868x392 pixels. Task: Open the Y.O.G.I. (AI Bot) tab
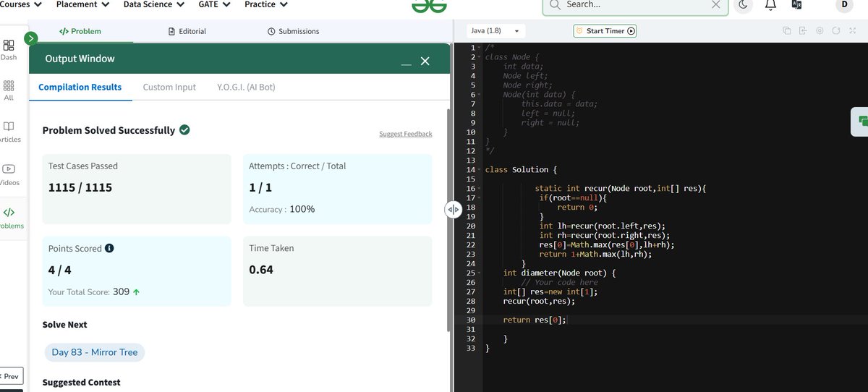click(x=246, y=87)
